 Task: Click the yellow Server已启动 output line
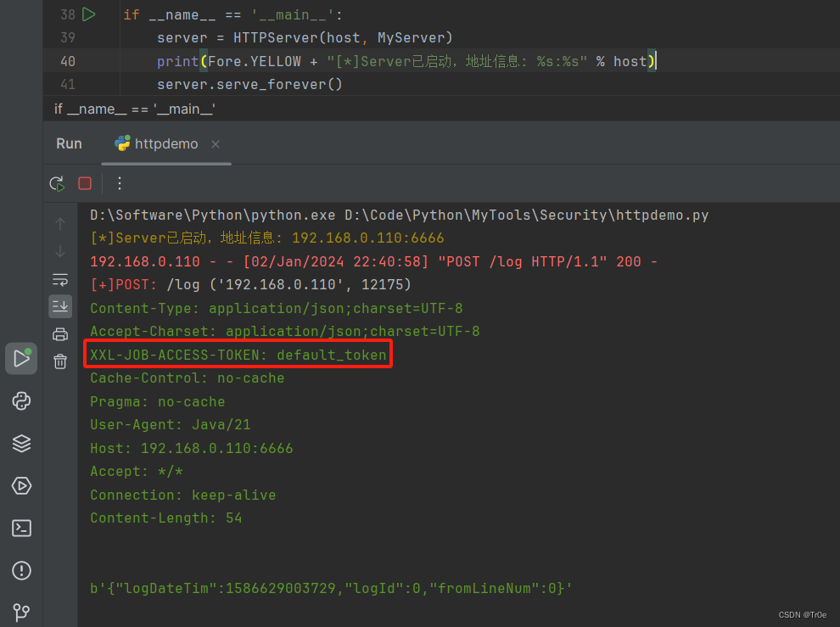pyautogui.click(x=267, y=238)
